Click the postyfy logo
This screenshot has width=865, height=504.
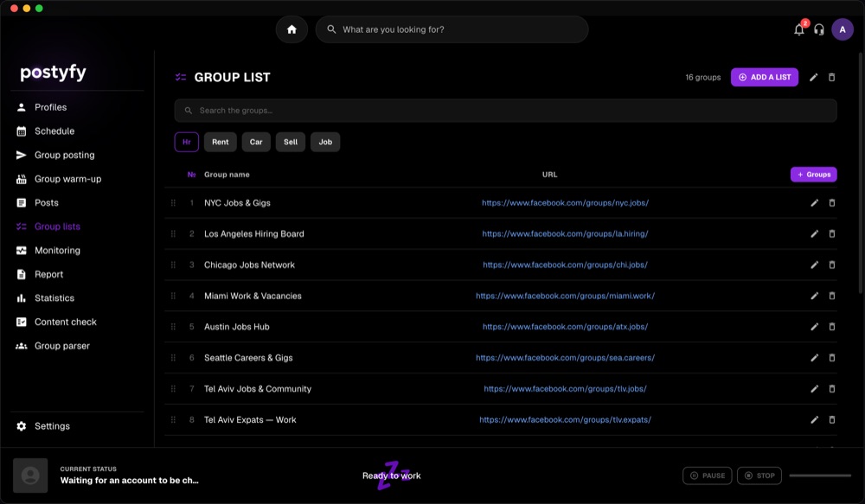(x=53, y=73)
